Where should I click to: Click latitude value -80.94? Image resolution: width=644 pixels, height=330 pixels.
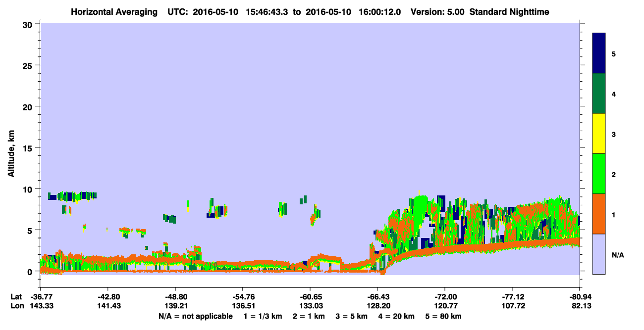pos(579,297)
